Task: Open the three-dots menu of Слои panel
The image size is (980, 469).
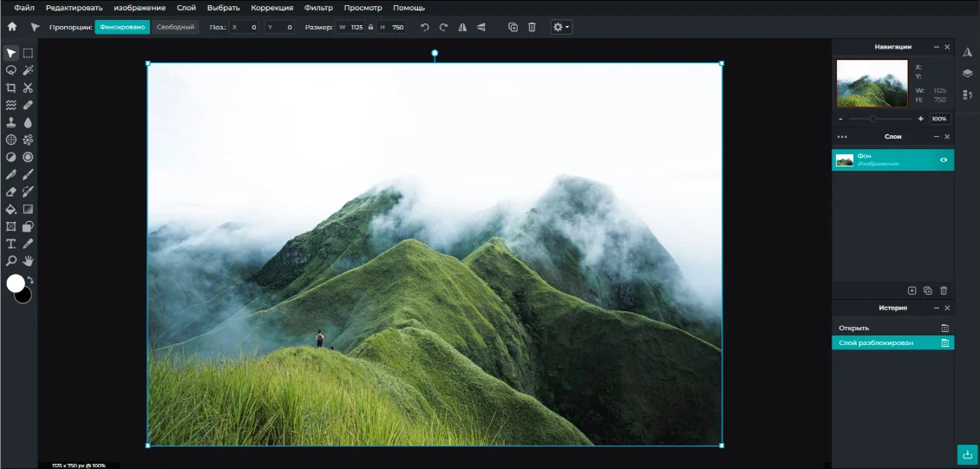Action: click(x=841, y=137)
